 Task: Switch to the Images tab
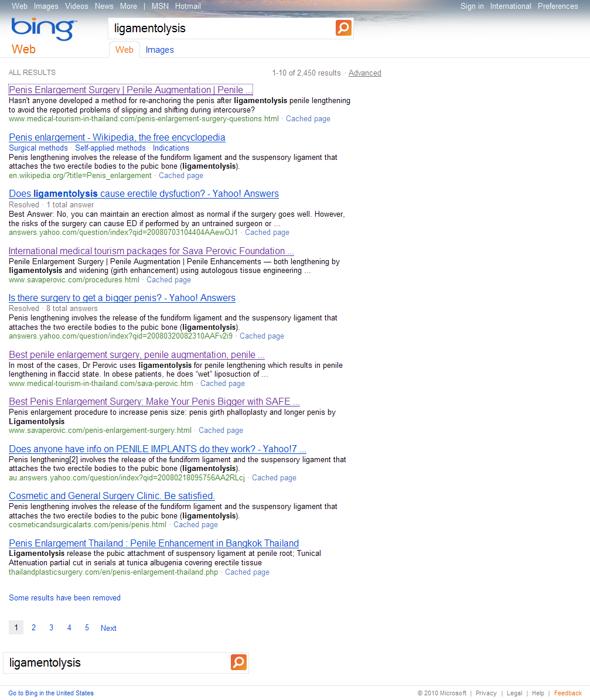coord(159,50)
